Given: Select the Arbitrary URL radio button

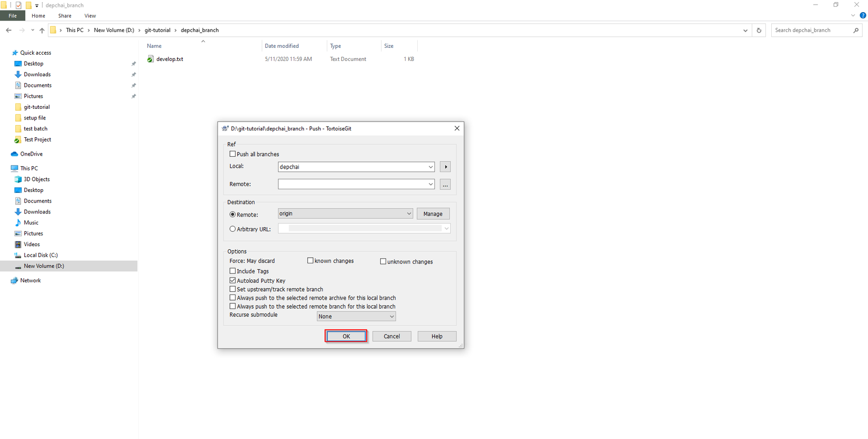Looking at the screenshot, I should click(233, 229).
